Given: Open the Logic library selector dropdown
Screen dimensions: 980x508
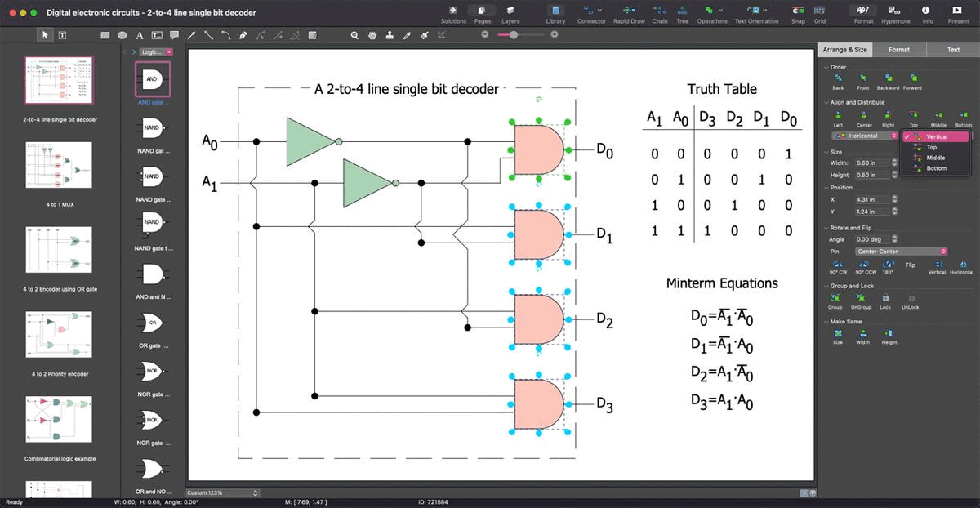Looking at the screenshot, I should pos(155,51).
